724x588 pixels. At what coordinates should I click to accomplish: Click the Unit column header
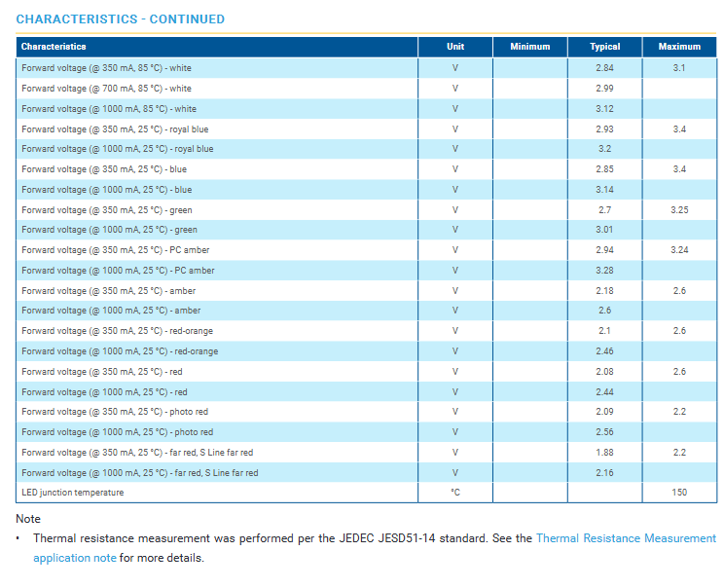coord(455,47)
